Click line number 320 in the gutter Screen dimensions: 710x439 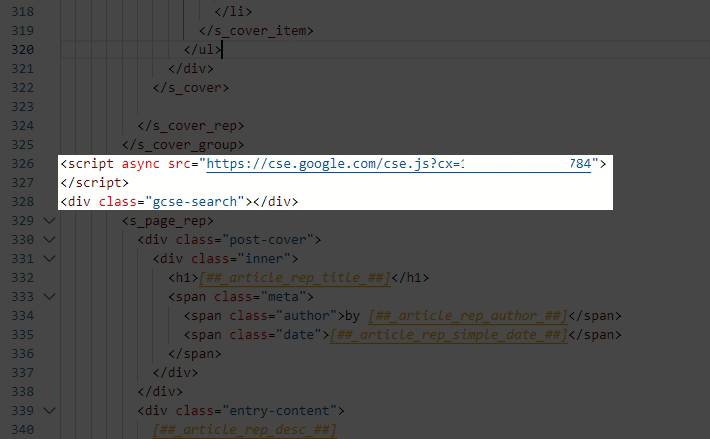pos(23,50)
